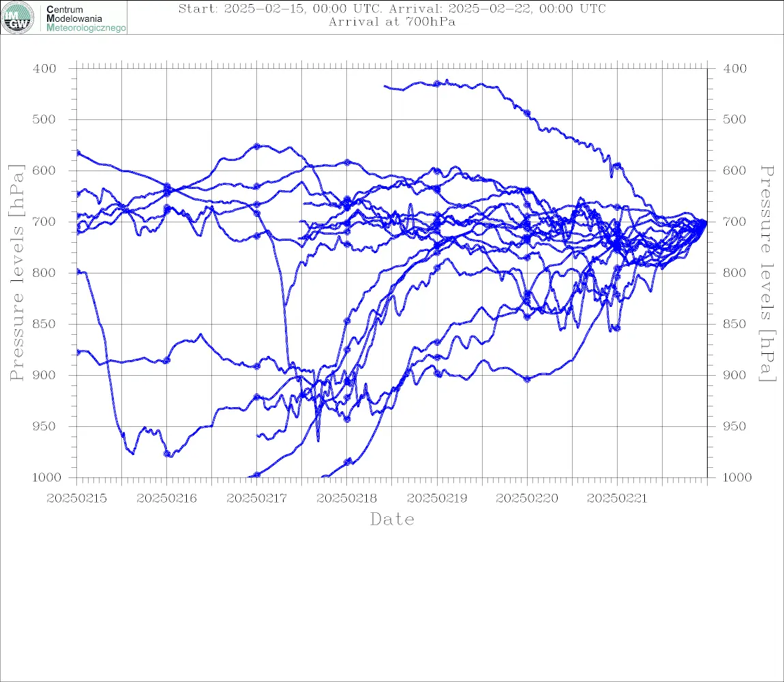Click the trajectory marker near 855 hPa on 20250221

[x=617, y=328]
